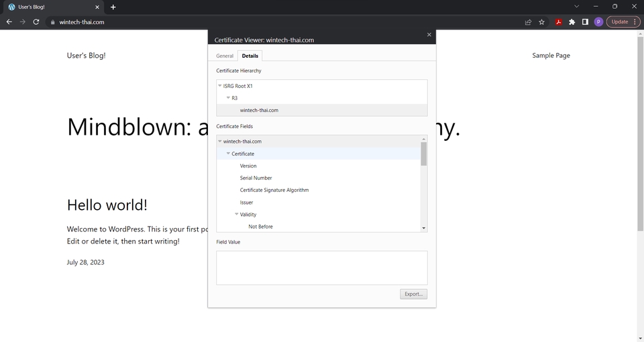View site info via padlock icon
Viewport: 644px width, 342px height.
point(52,22)
